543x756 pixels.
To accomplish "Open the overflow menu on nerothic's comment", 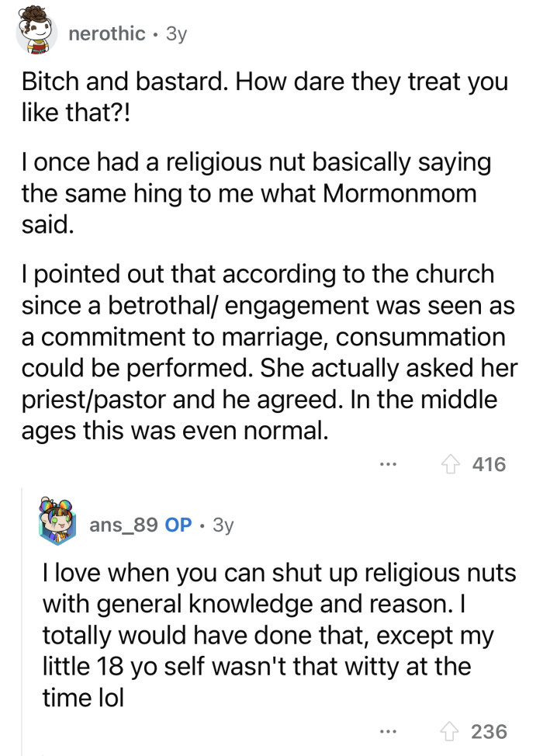I will click(x=389, y=464).
